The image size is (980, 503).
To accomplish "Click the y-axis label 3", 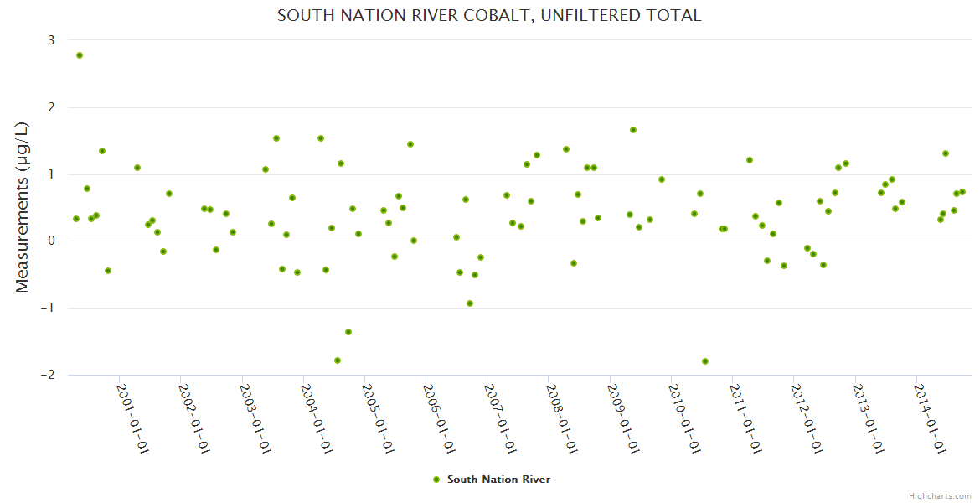I will point(51,40).
